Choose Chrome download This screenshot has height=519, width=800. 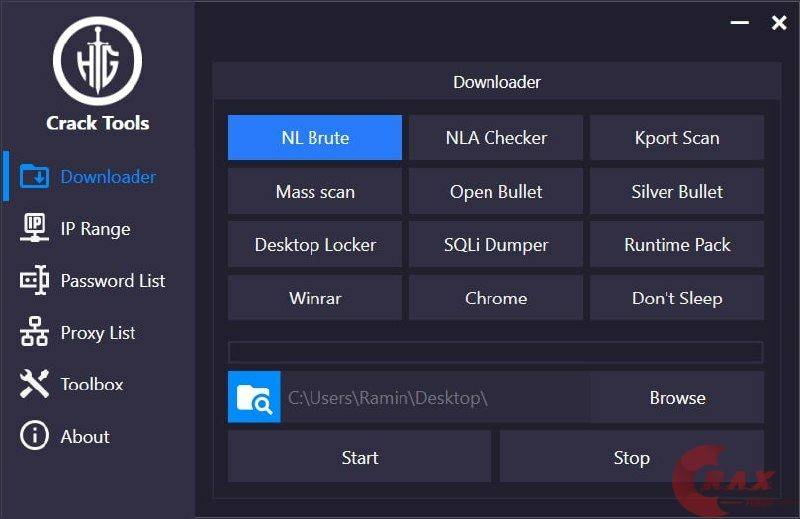coord(496,298)
